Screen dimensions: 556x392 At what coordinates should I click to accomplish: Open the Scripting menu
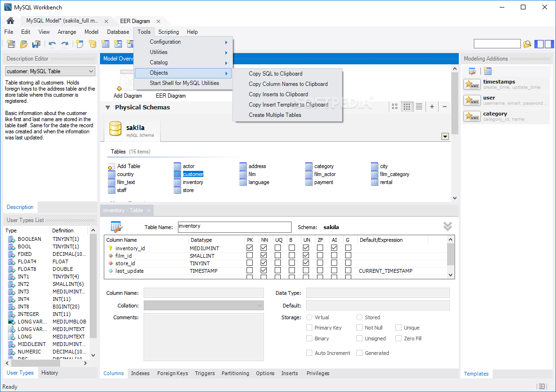click(169, 32)
